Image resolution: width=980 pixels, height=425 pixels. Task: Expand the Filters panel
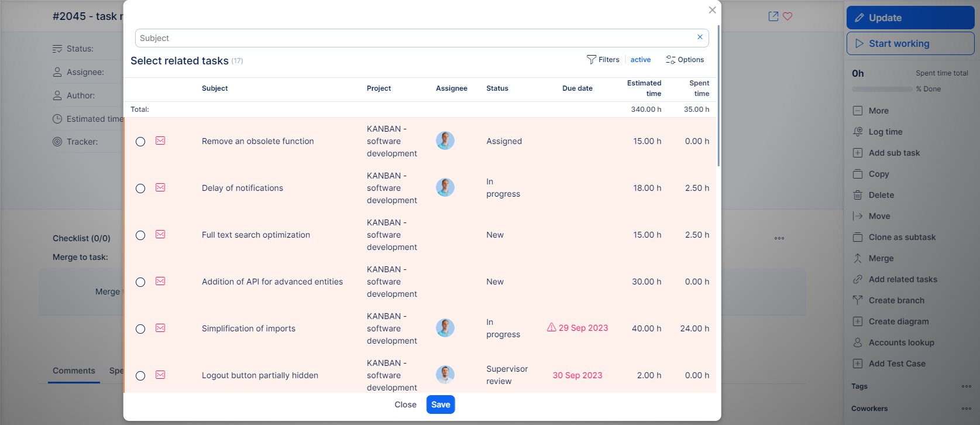point(603,60)
